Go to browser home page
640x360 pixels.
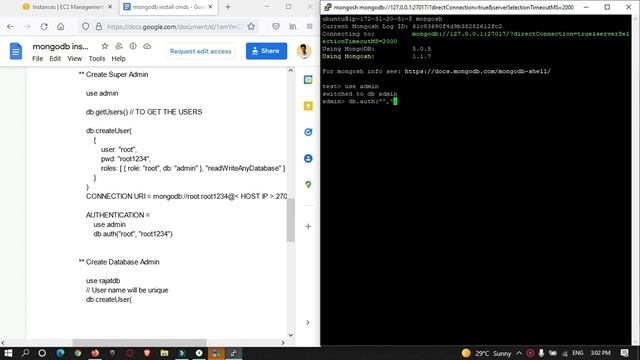tap(60, 27)
